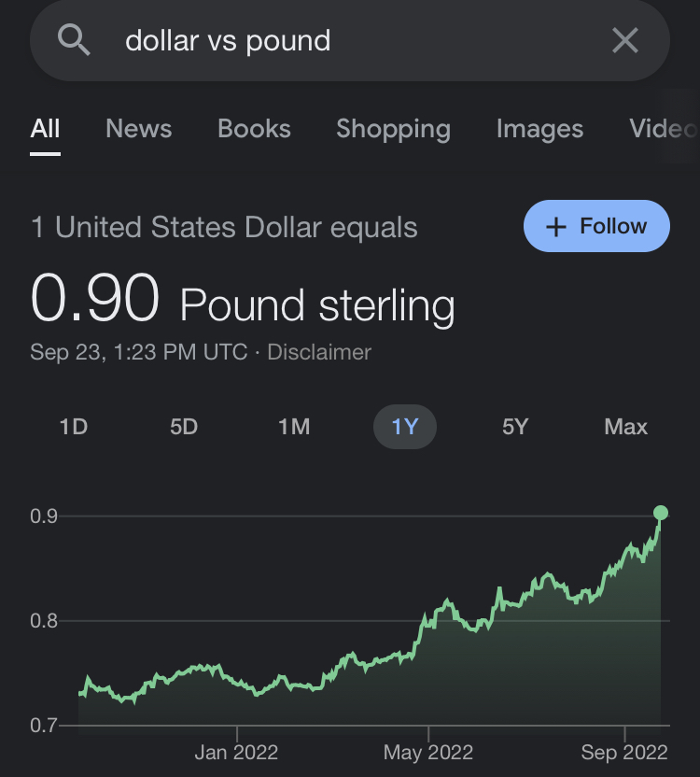Open the Videos tab

coord(663,129)
